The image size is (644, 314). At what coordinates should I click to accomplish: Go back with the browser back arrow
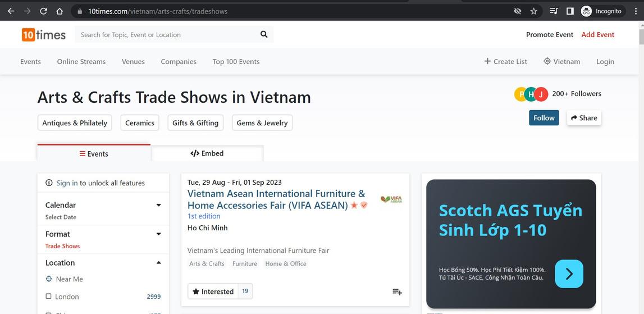[x=11, y=11]
